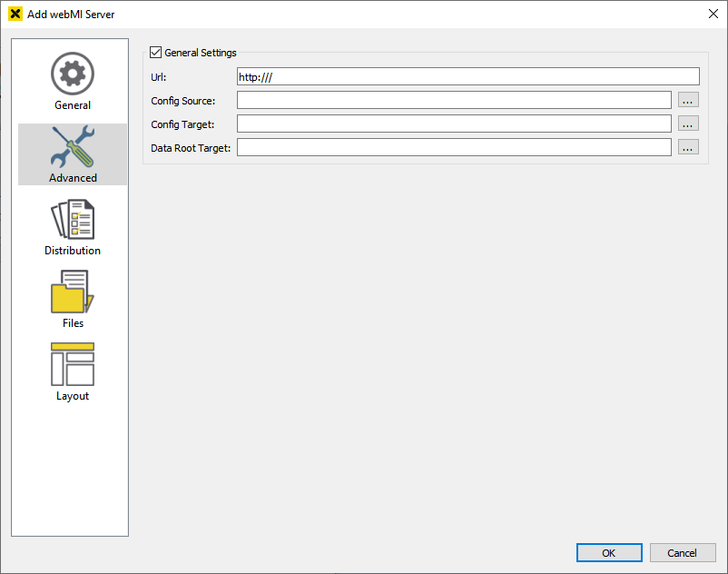Click into the Url input field
Screen dimensions: 728x574
pyautogui.click(x=467, y=77)
